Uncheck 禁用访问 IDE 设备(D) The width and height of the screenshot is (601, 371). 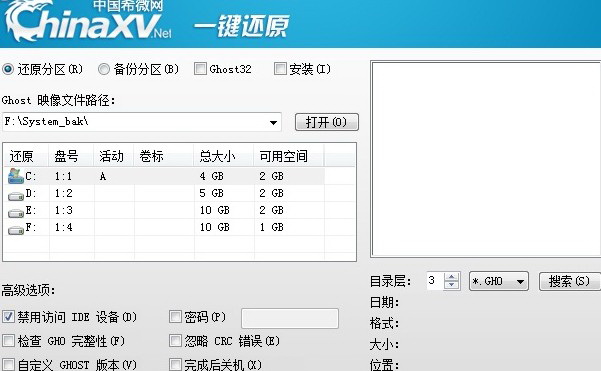pyautogui.click(x=8, y=317)
